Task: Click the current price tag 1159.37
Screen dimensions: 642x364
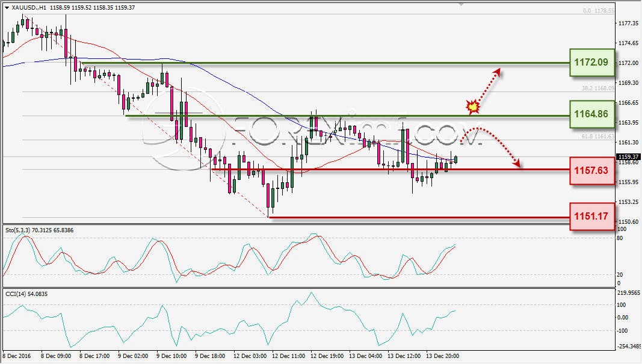Action: pyautogui.click(x=628, y=157)
